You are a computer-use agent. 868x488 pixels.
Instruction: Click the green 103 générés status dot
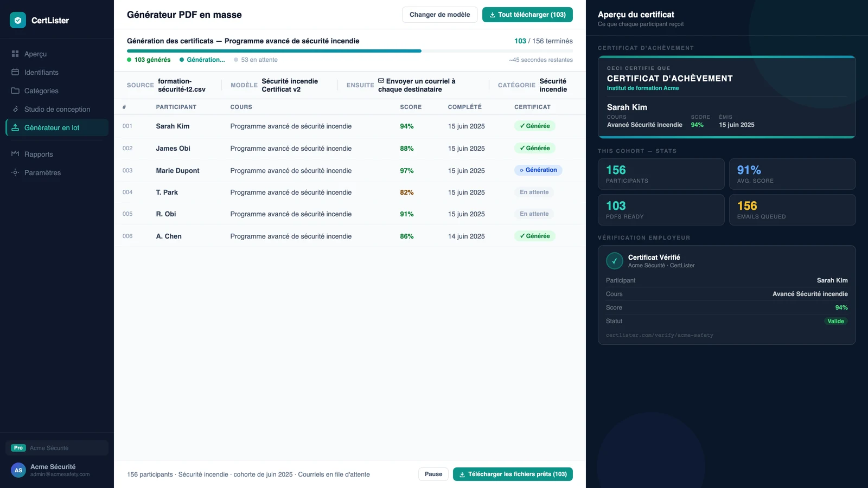tap(129, 60)
